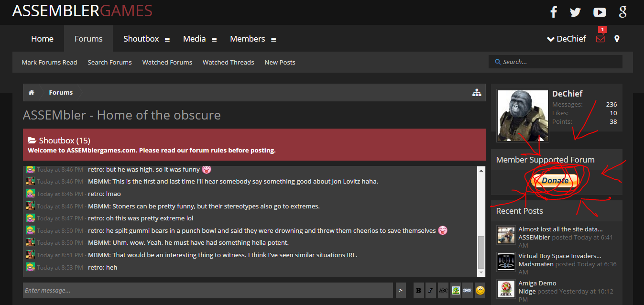The height and width of the screenshot is (305, 644).
Task: Click the "Points:" count of 38
Action: [x=613, y=121]
